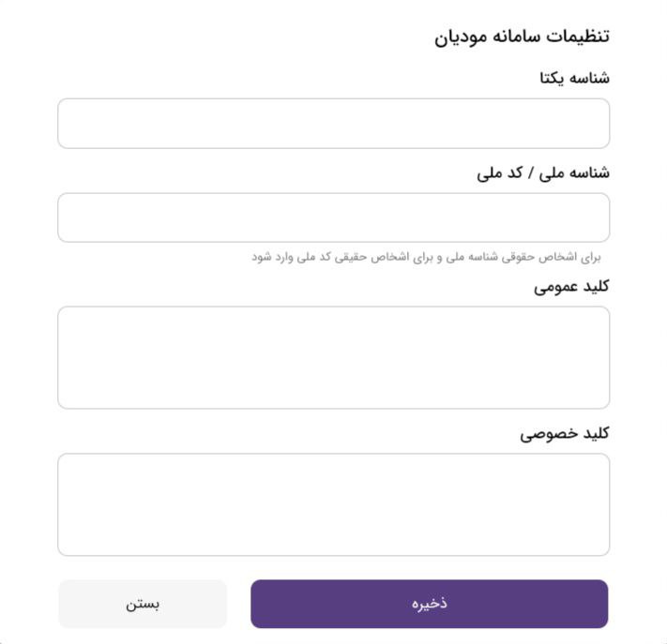The height and width of the screenshot is (644, 667).
Task: Click the helper text below the national ID field
Action: click(426, 257)
